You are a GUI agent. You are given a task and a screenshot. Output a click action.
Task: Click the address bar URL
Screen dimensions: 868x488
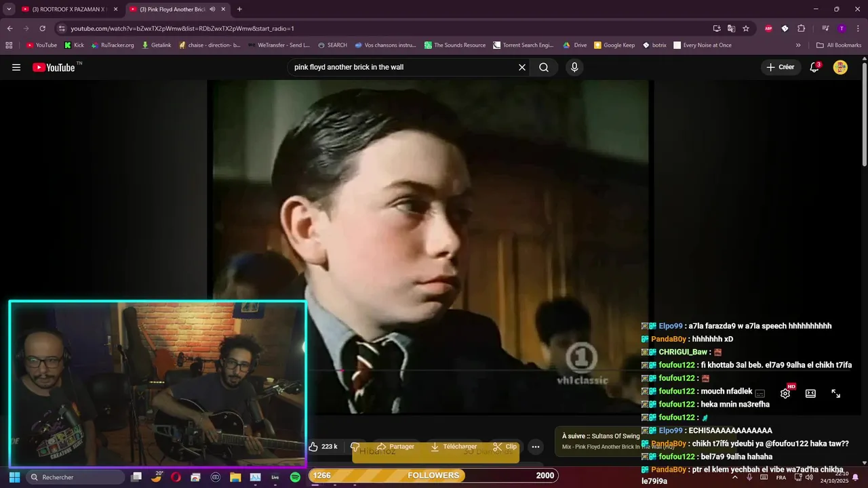point(182,28)
